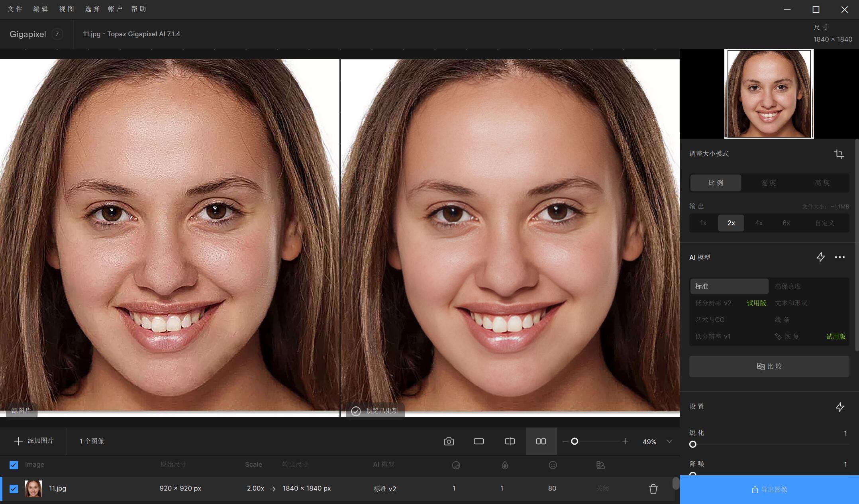
Task: Click the crop icon beside 调整大小模式
Action: [x=839, y=154]
